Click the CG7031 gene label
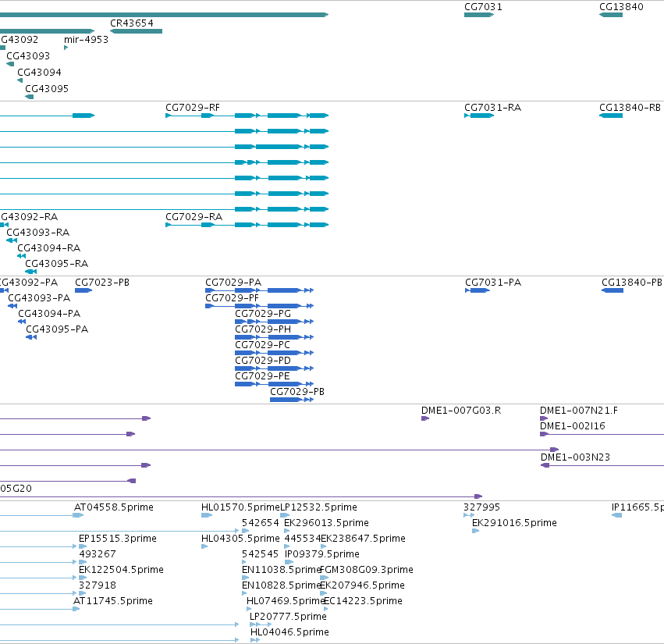This screenshot has width=664, height=644. (483, 7)
